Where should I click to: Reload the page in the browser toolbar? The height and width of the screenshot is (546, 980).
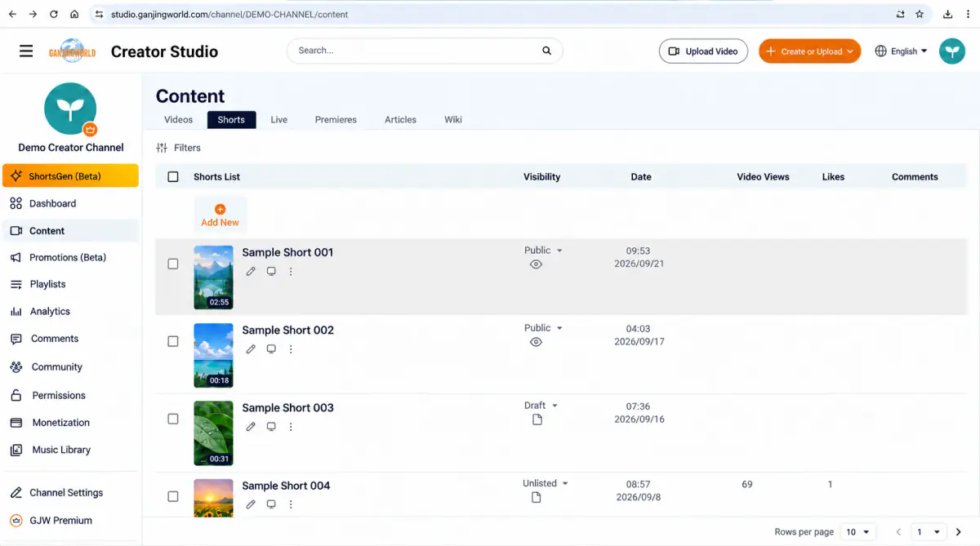point(54,14)
